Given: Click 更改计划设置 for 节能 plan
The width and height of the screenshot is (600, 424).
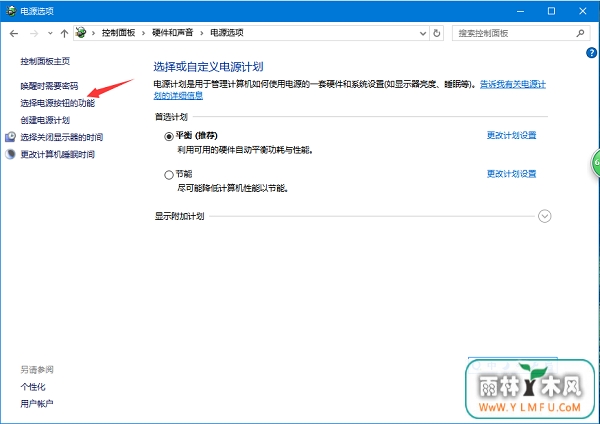Looking at the screenshot, I should click(x=512, y=174).
